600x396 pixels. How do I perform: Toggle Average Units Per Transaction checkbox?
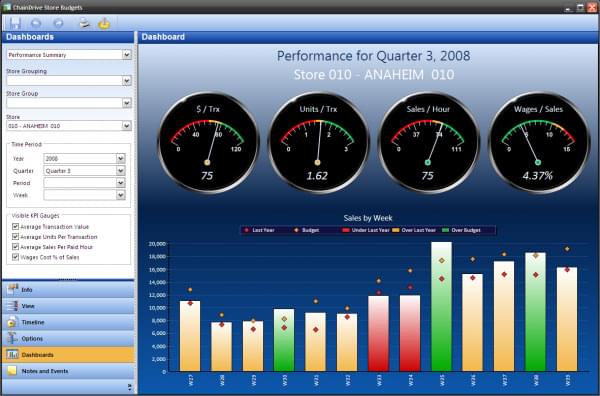click(x=15, y=237)
